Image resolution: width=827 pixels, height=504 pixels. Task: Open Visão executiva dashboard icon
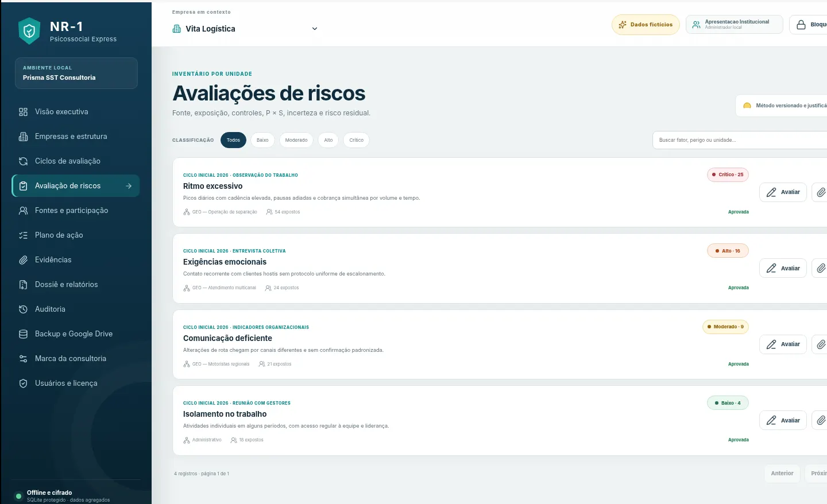tap(23, 112)
